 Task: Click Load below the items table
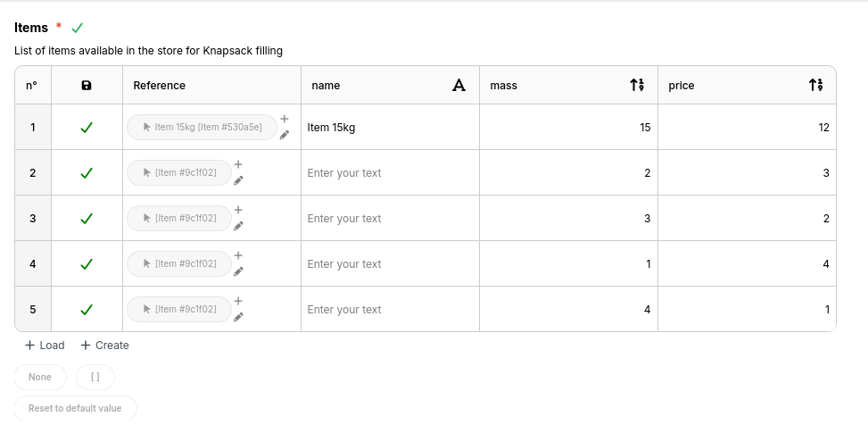tap(45, 346)
